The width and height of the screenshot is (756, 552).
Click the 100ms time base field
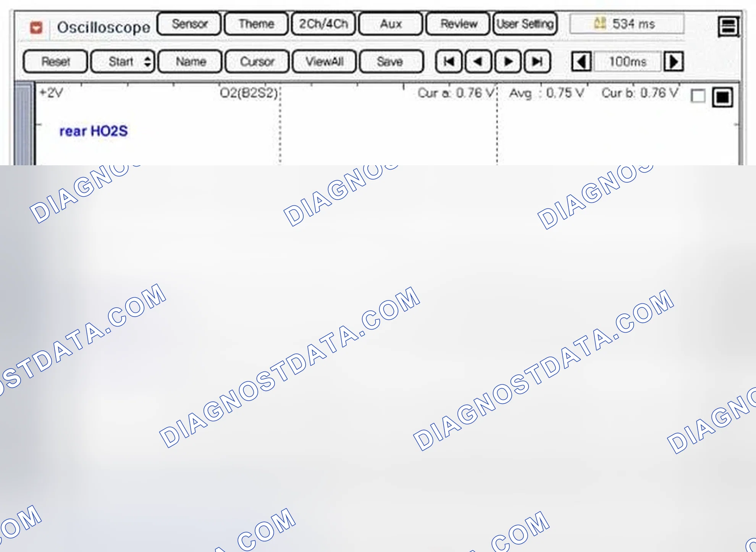coord(628,61)
